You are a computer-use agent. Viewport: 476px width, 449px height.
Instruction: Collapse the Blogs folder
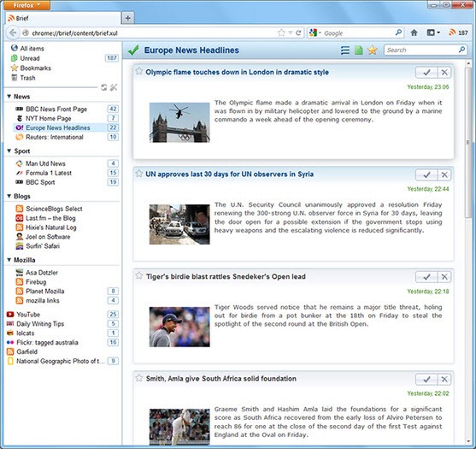coord(9,196)
